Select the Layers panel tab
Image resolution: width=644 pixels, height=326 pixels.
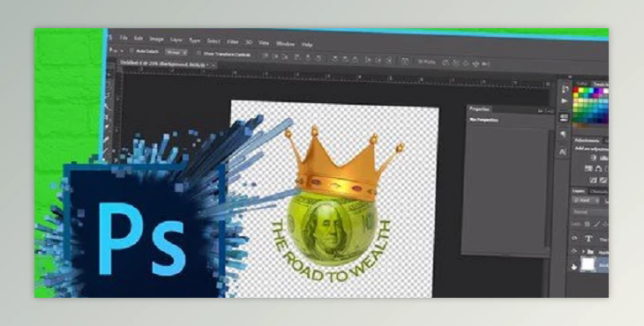[x=579, y=191]
